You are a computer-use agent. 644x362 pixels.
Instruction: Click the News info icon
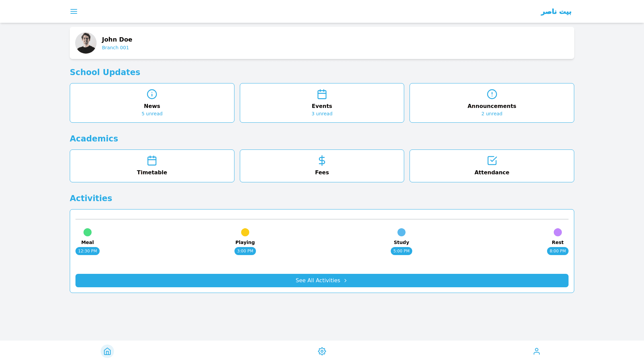coord(152,94)
